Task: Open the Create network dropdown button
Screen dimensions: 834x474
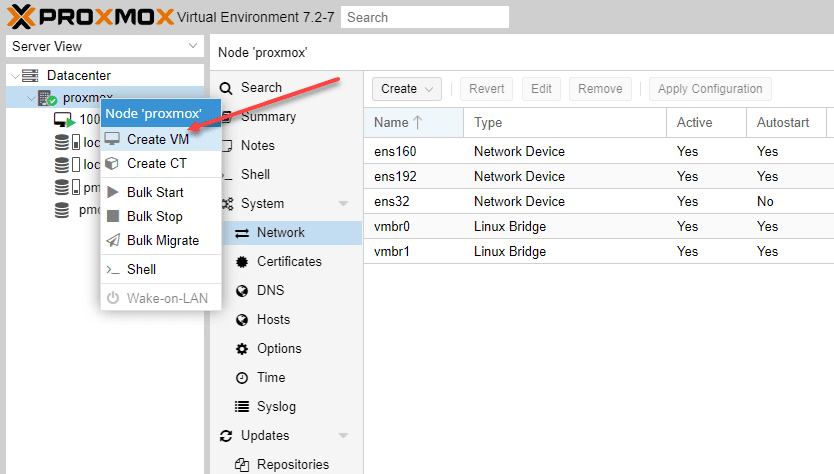Action: (x=407, y=89)
